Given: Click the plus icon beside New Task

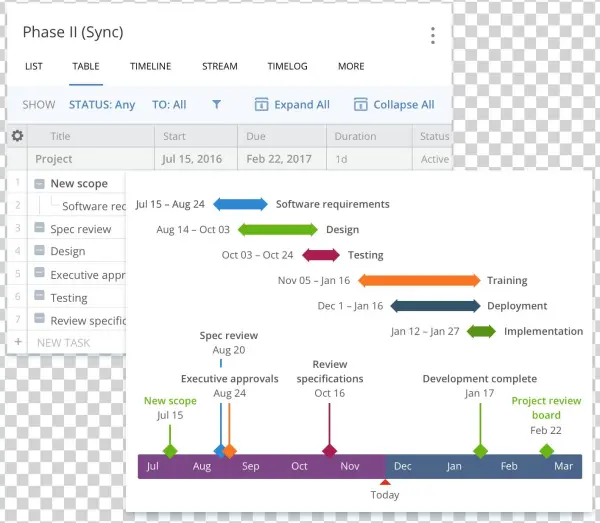Looking at the screenshot, I should tap(17, 342).
